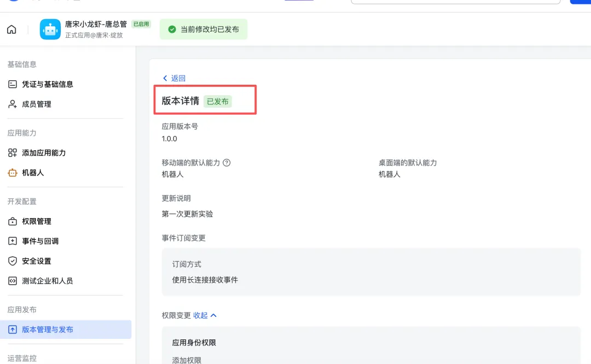
Task: Click the 权限变更 label
Action: [x=176, y=315]
